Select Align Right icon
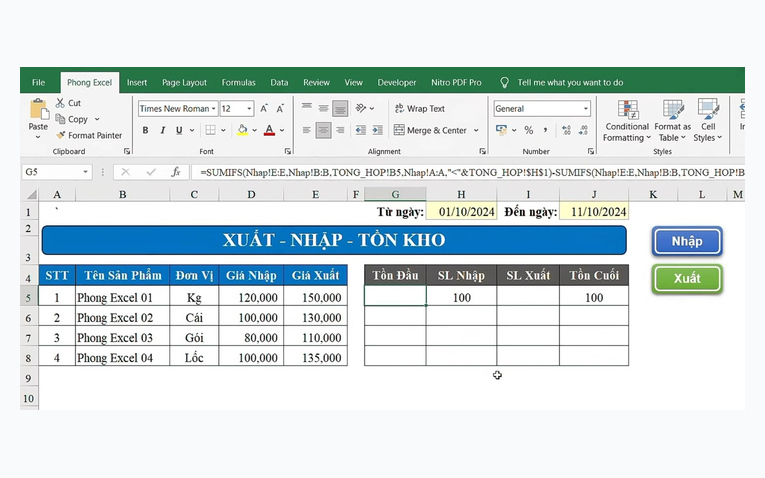The height and width of the screenshot is (478, 765). (x=340, y=130)
